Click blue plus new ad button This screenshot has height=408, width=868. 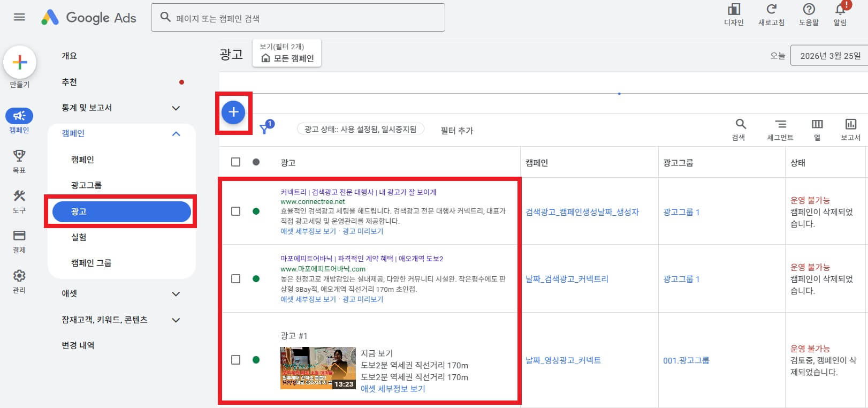click(x=233, y=112)
